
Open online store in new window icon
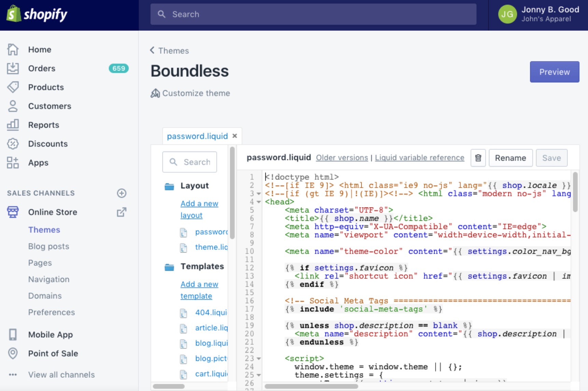pyautogui.click(x=122, y=212)
